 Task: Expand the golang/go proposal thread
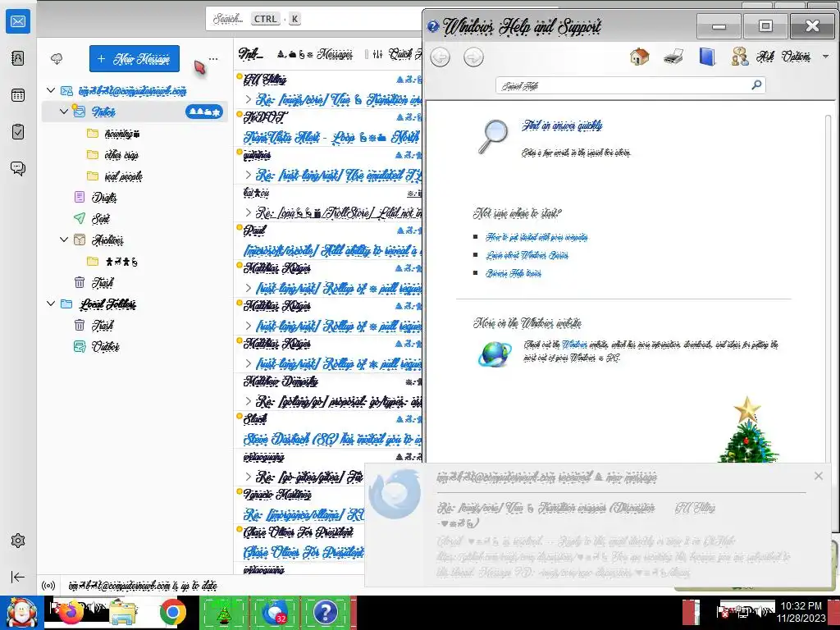248,401
